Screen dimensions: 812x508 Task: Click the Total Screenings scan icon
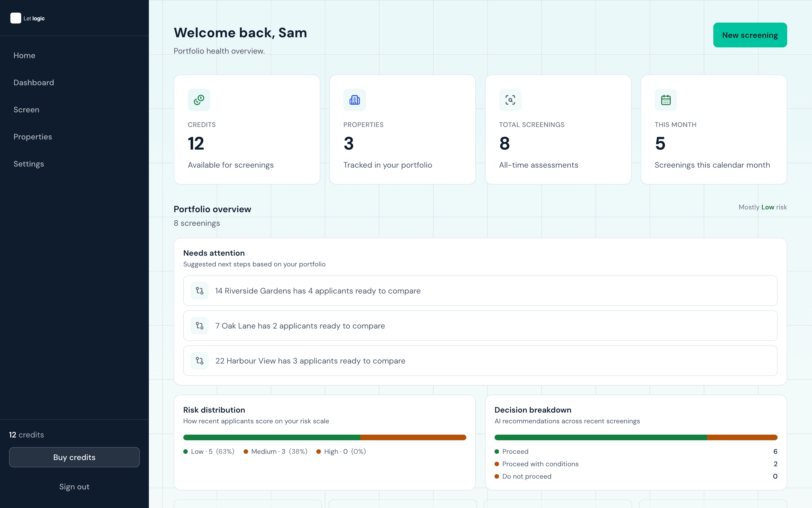click(x=510, y=100)
